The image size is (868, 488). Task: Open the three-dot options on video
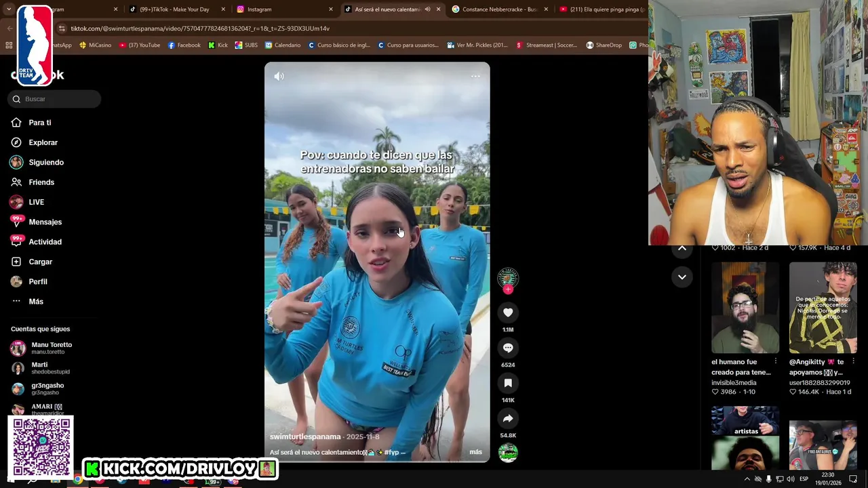(x=475, y=76)
